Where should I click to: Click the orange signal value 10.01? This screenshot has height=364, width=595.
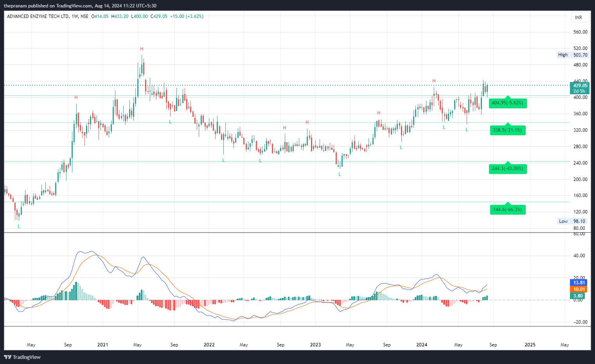point(579,289)
